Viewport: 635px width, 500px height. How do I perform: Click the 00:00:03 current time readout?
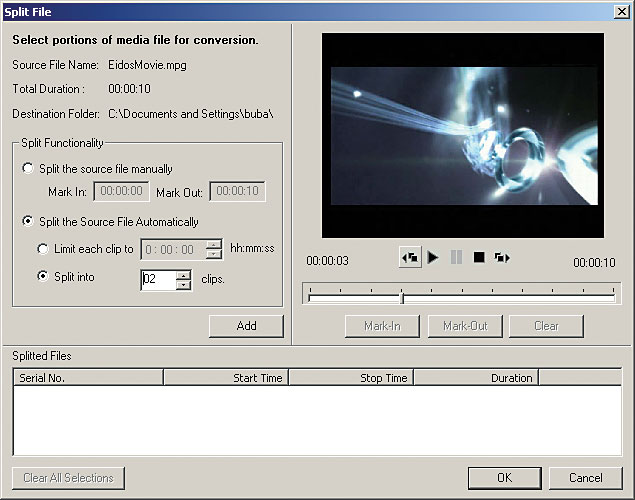(327, 260)
